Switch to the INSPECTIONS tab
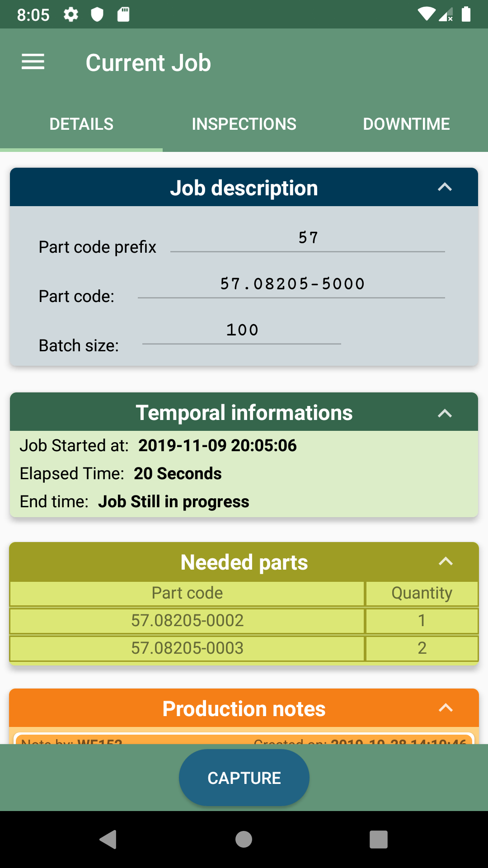Image resolution: width=488 pixels, height=868 pixels. point(244,124)
